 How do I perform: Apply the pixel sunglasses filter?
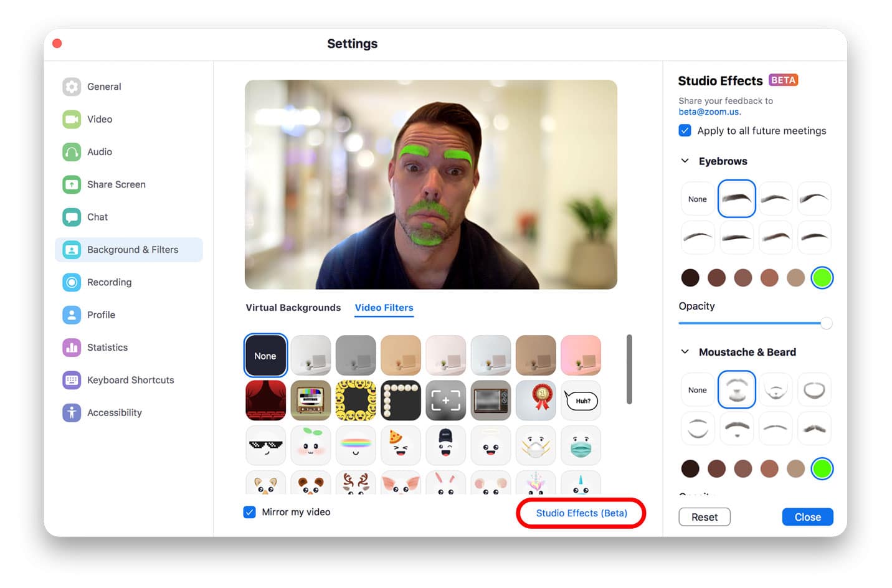[x=265, y=445]
